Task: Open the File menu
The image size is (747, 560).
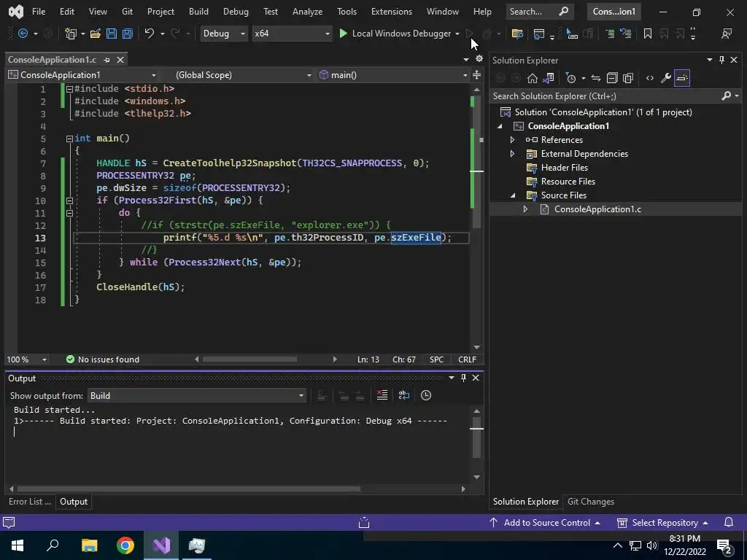Action: click(39, 12)
